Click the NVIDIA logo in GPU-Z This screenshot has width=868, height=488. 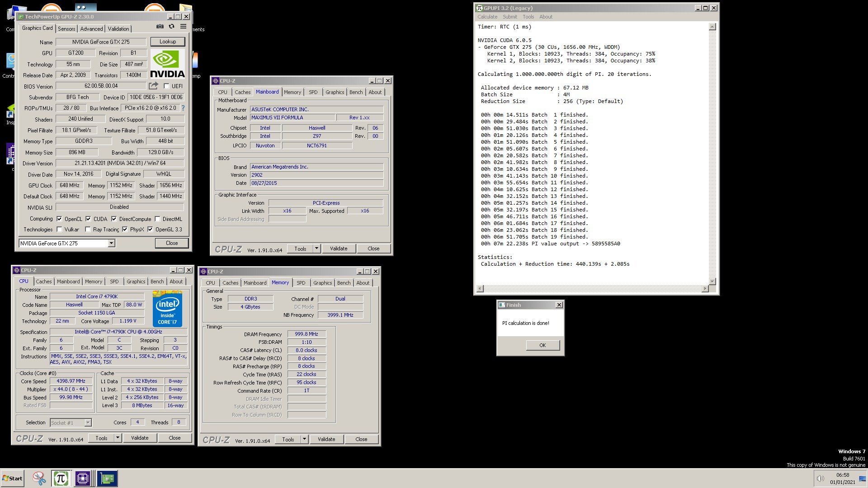point(167,64)
